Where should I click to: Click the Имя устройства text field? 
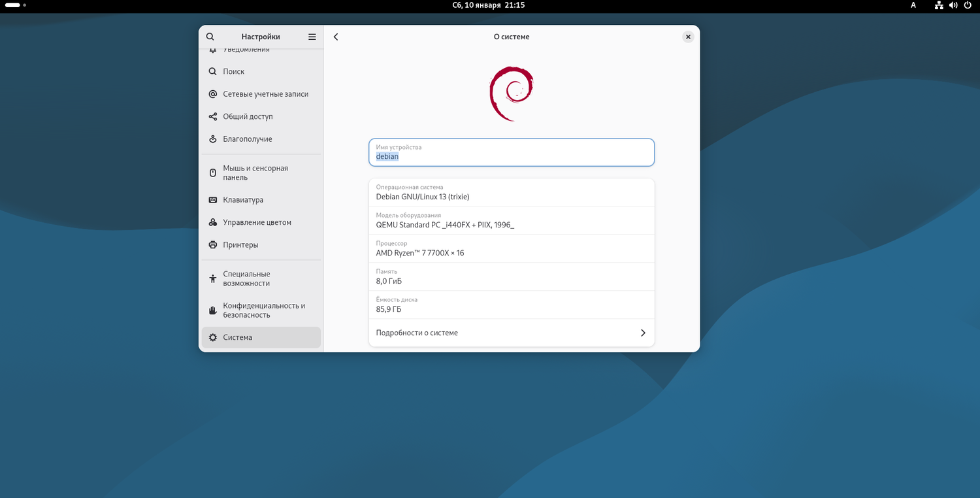[x=512, y=152]
